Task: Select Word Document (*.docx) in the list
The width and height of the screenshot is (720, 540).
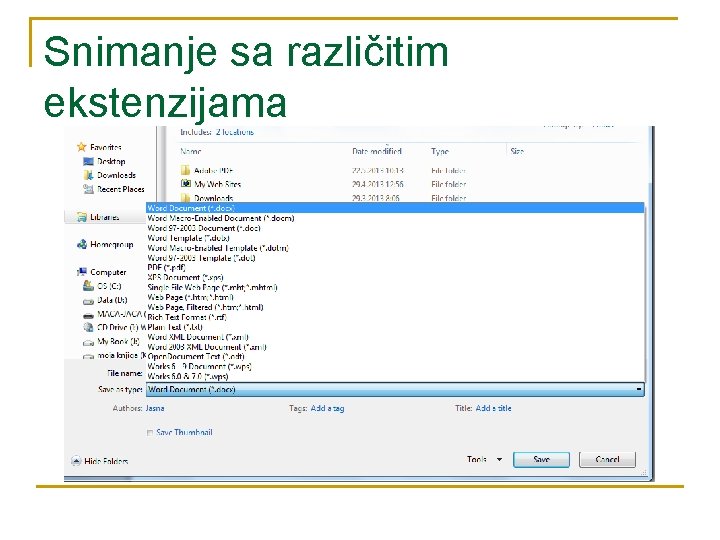Action: pyautogui.click(x=395, y=208)
